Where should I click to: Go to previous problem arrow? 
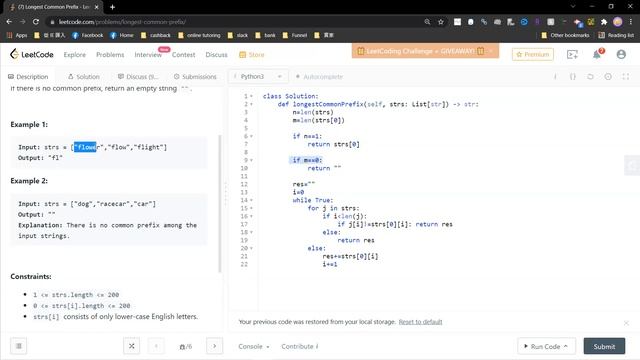point(156,346)
